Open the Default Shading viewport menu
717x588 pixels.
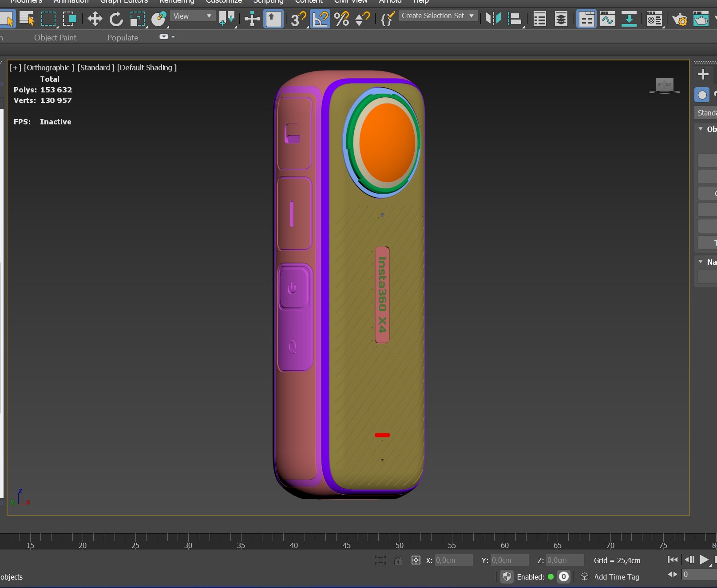click(147, 68)
